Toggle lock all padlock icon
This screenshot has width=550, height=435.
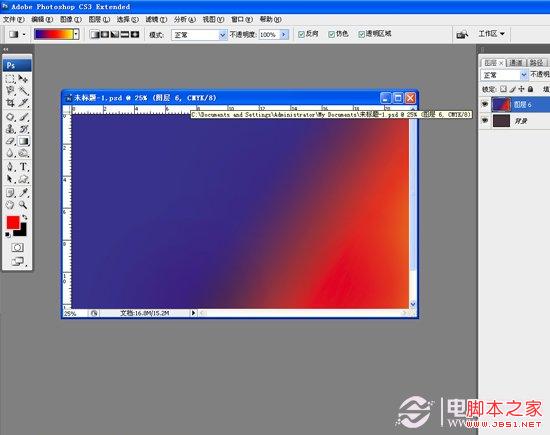531,89
